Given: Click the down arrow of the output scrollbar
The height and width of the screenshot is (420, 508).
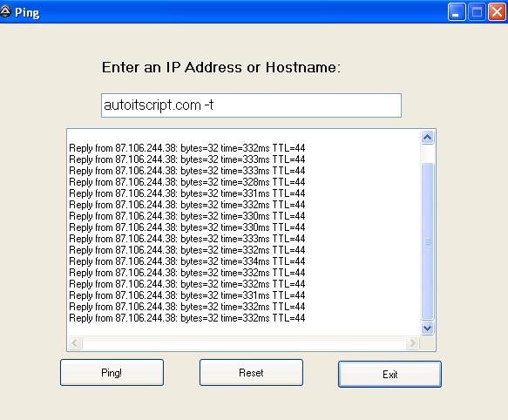Looking at the screenshot, I should click(427, 329).
